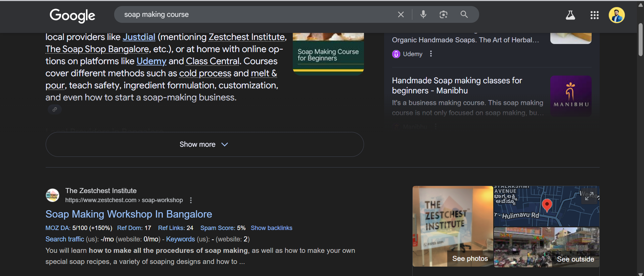This screenshot has width=644, height=276.
Task: Expand AI overview with Show more
Action: point(204,144)
